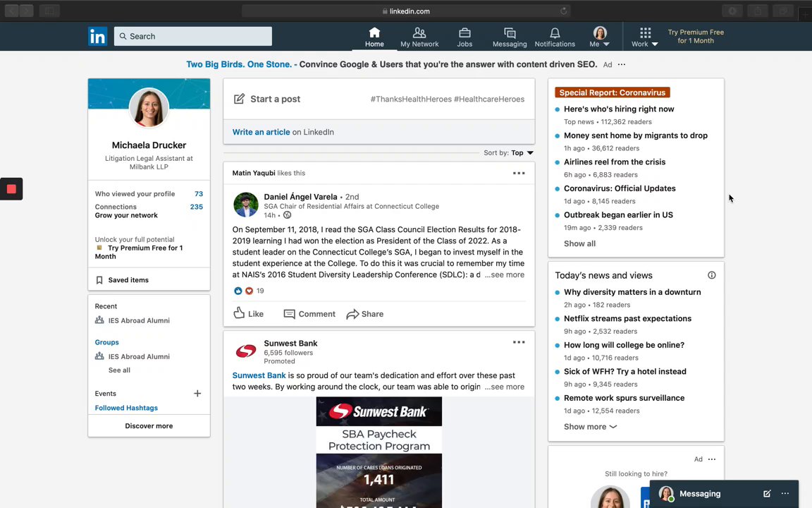Read Remote work spurs surveillance
The height and width of the screenshot is (508, 812).
[x=624, y=398]
